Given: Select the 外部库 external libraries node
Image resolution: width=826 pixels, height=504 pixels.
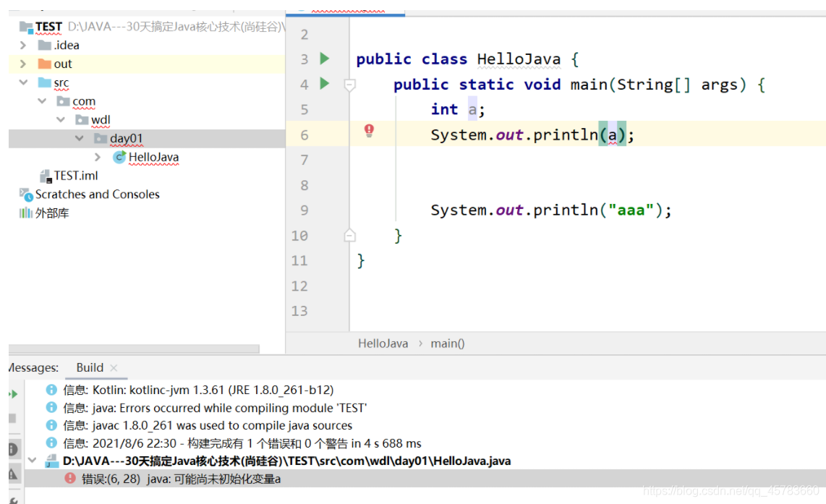Looking at the screenshot, I should (52, 213).
